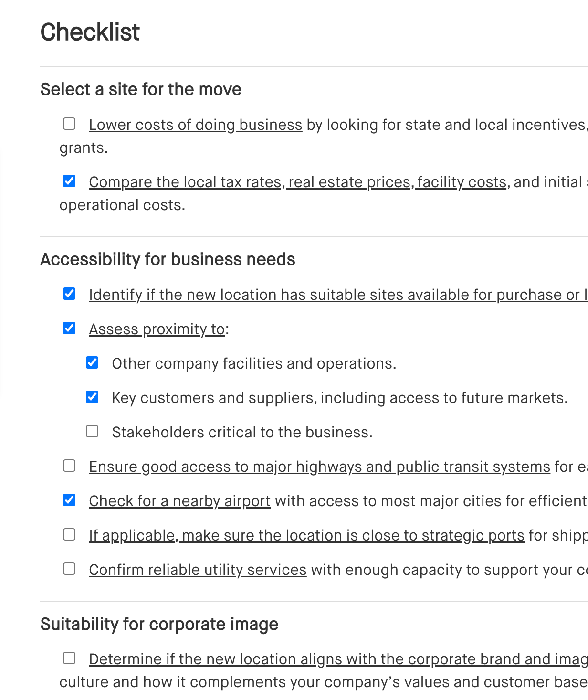588x700 pixels.
Task: Follow the 'Check for a nearby airport' link
Action: coord(179,501)
